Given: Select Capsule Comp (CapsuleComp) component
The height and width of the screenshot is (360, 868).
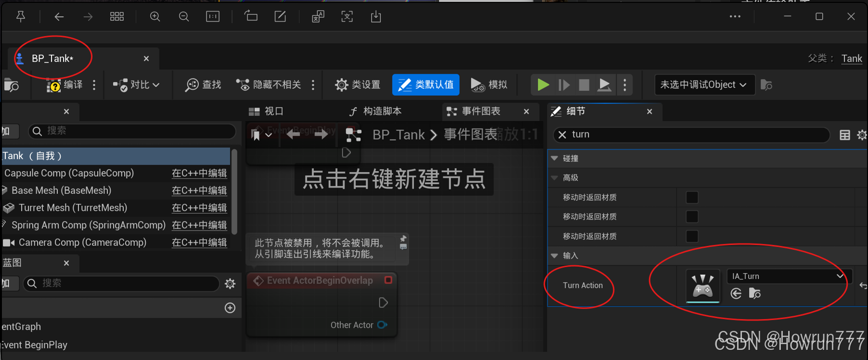Looking at the screenshot, I should 69,173.
